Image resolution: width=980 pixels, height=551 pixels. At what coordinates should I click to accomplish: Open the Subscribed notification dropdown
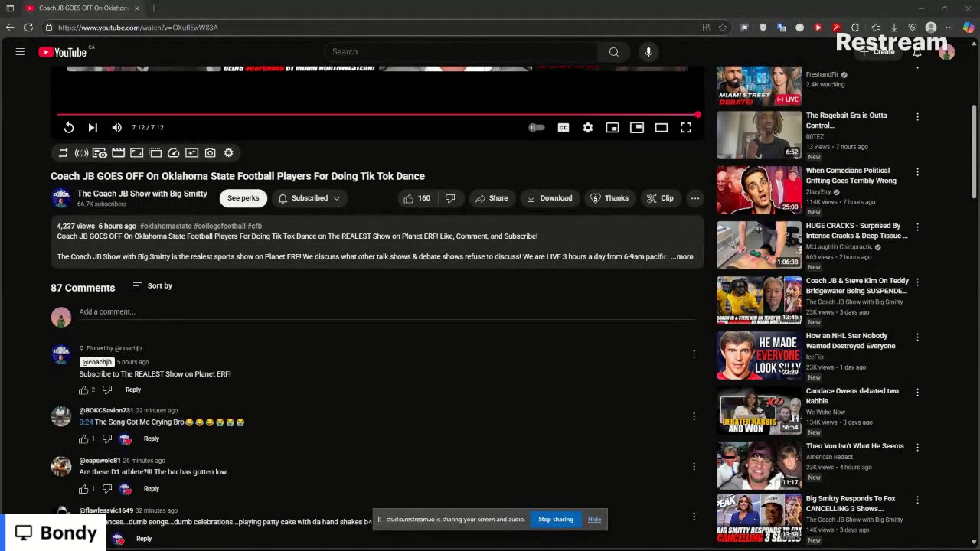309,198
